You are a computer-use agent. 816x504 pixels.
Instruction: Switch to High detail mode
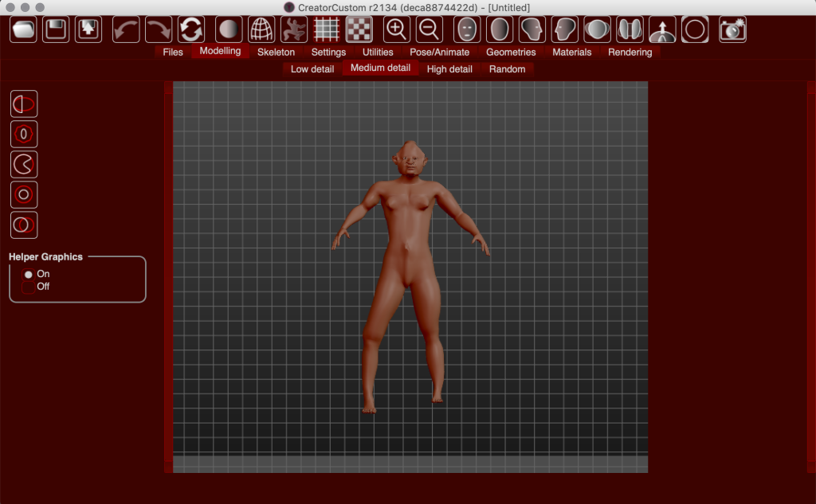click(x=449, y=68)
